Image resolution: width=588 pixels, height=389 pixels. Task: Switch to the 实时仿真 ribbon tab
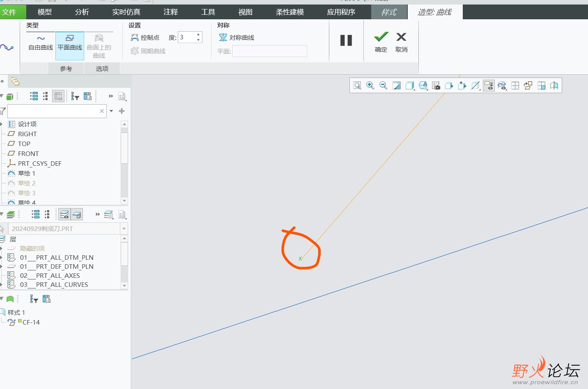coord(126,12)
